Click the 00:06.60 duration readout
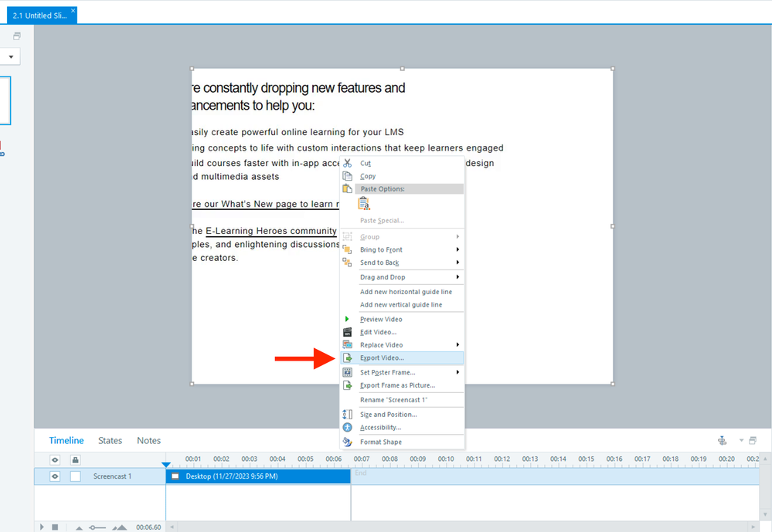The image size is (772, 532). coord(148,527)
